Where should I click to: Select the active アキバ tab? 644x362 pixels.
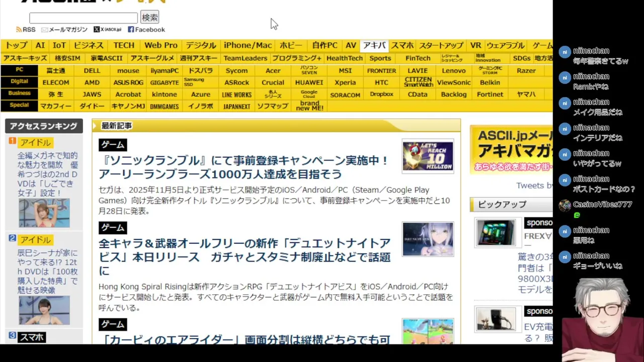tap(374, 45)
